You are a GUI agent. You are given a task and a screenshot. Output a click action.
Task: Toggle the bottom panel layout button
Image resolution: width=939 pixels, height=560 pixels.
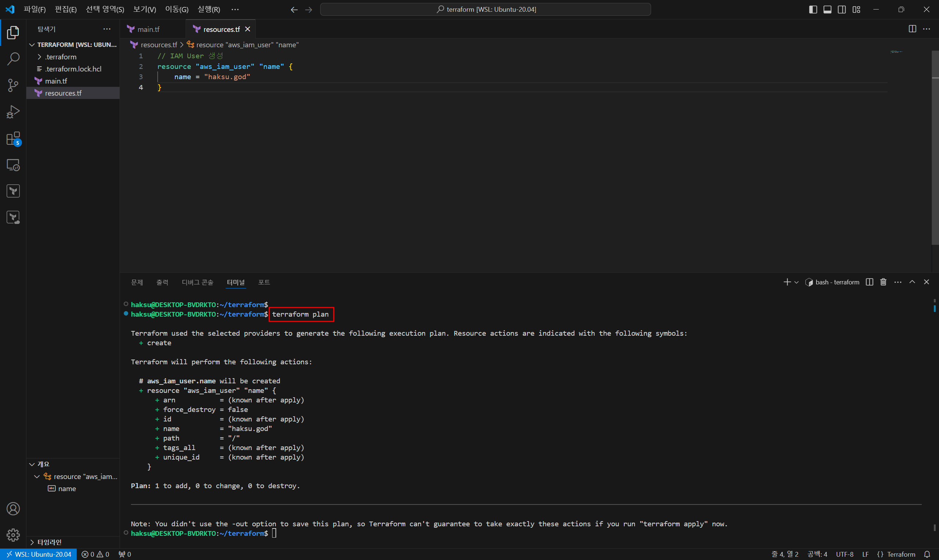pyautogui.click(x=827, y=10)
